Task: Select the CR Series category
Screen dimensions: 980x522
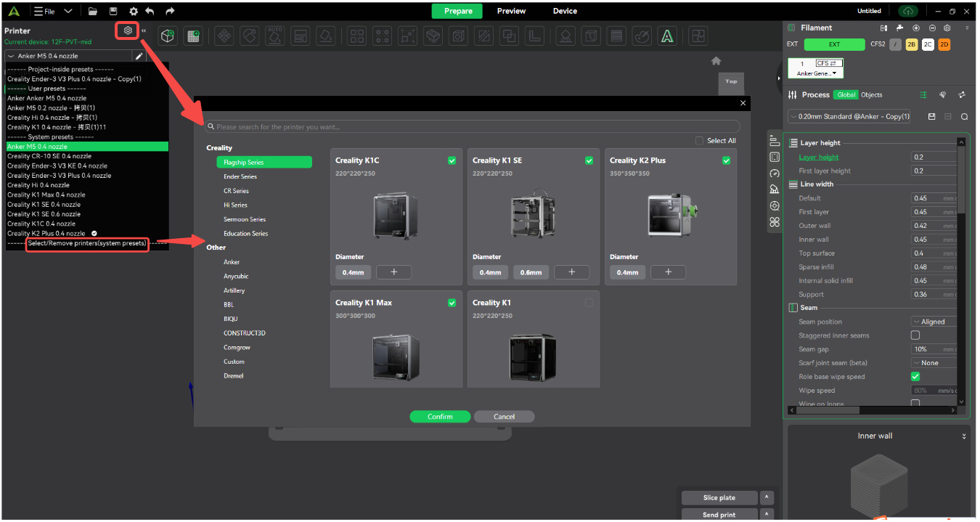Action: tap(236, 191)
